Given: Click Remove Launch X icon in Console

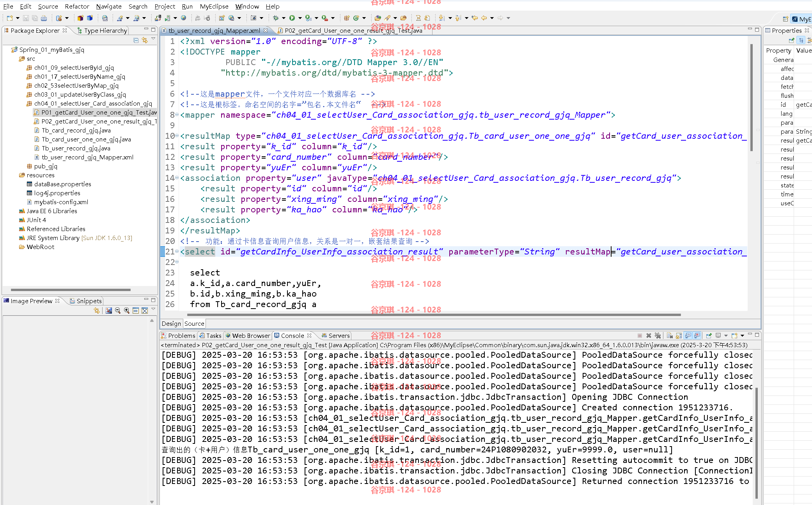Looking at the screenshot, I should 649,335.
